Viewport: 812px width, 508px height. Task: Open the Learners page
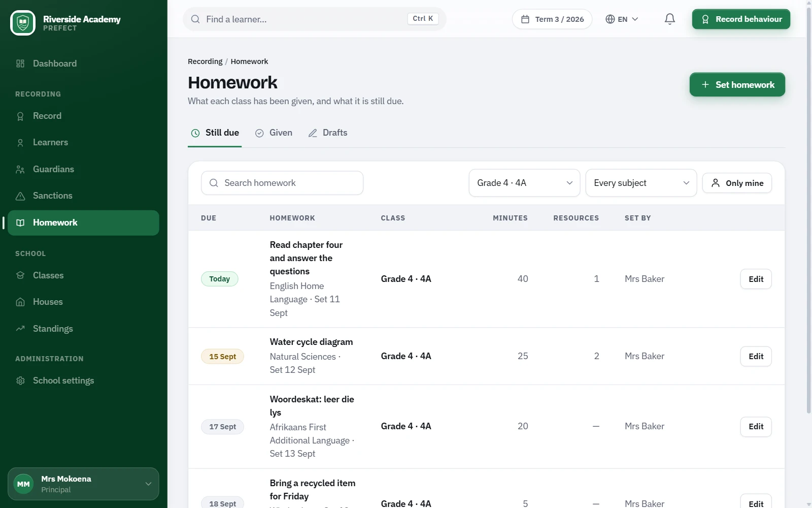(83, 143)
